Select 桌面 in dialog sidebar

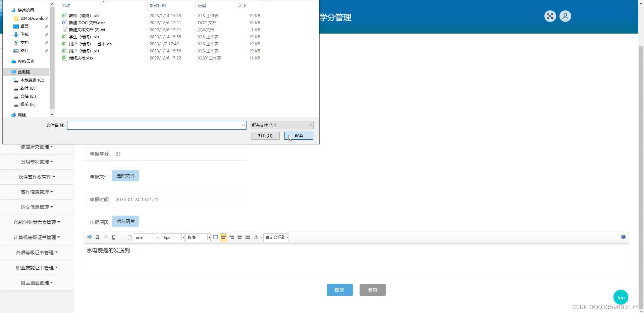tap(24, 27)
